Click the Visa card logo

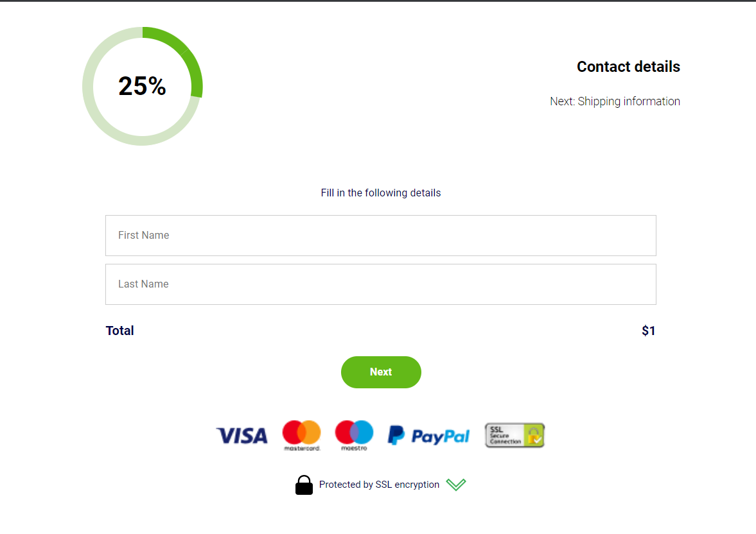(242, 436)
